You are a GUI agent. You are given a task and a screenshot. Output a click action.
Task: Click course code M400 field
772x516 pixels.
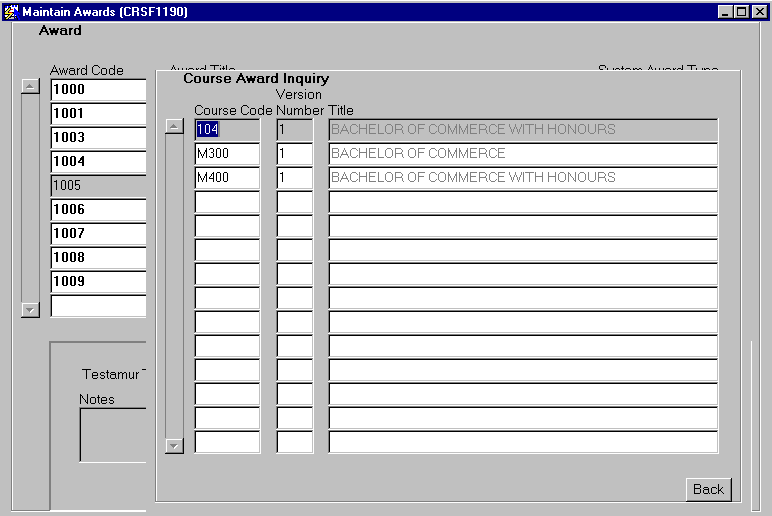(226, 177)
